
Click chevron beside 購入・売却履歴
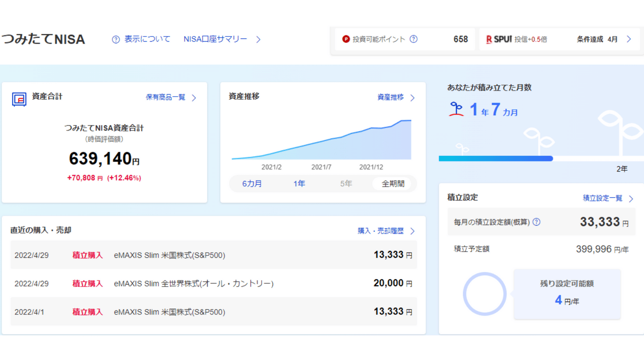point(413,231)
